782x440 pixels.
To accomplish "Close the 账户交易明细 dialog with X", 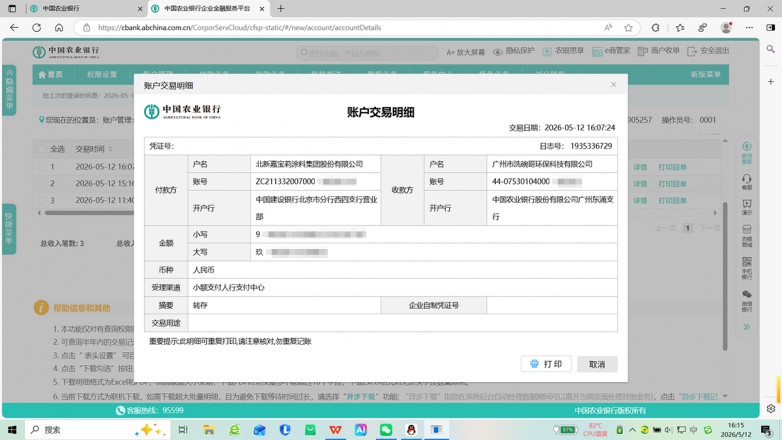I will (613, 85).
